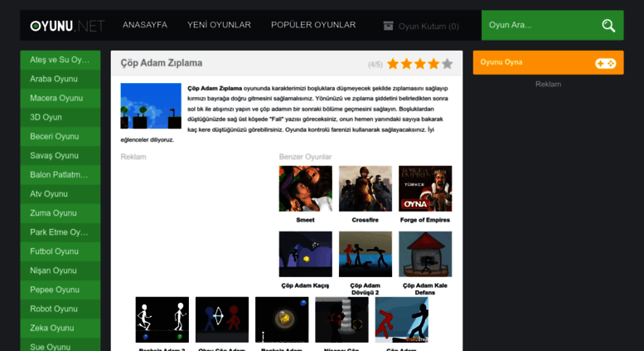Open the Zuma Oyunu category

click(x=61, y=213)
